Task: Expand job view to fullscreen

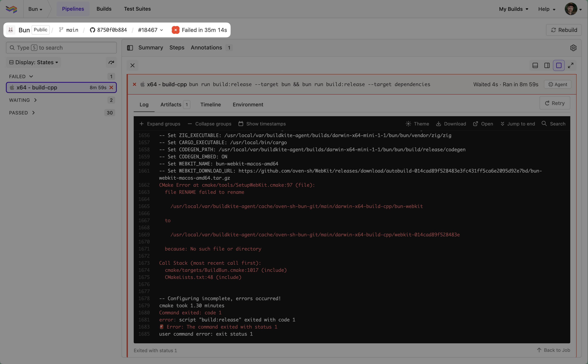Action: [x=570, y=65]
